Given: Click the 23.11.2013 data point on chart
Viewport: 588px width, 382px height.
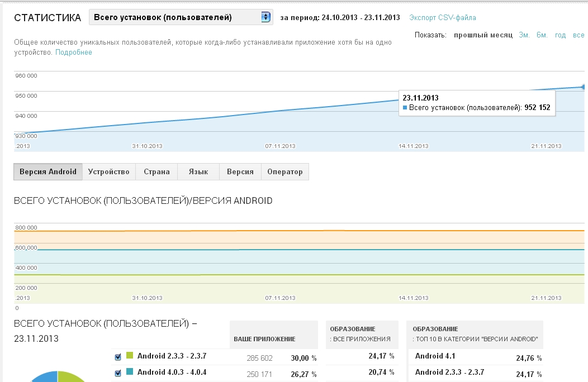Looking at the screenshot, I should (x=583, y=87).
